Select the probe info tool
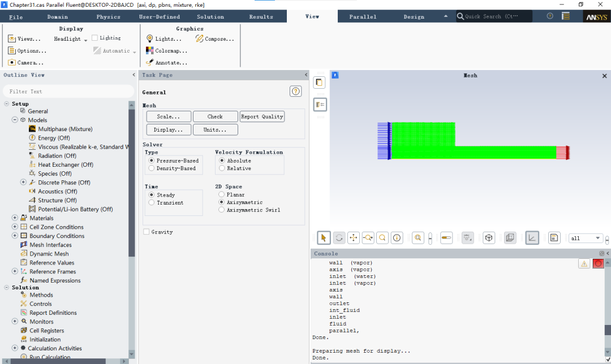This screenshot has width=611, height=364. [397, 238]
